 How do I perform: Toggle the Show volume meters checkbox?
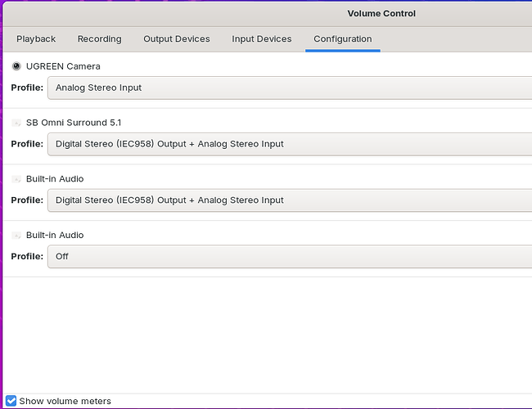pos(11,401)
